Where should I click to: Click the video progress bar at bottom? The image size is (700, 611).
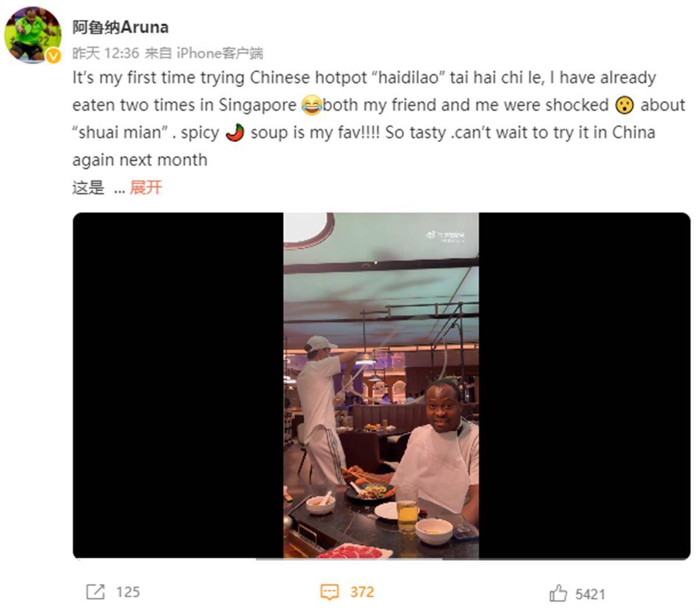click(x=381, y=558)
